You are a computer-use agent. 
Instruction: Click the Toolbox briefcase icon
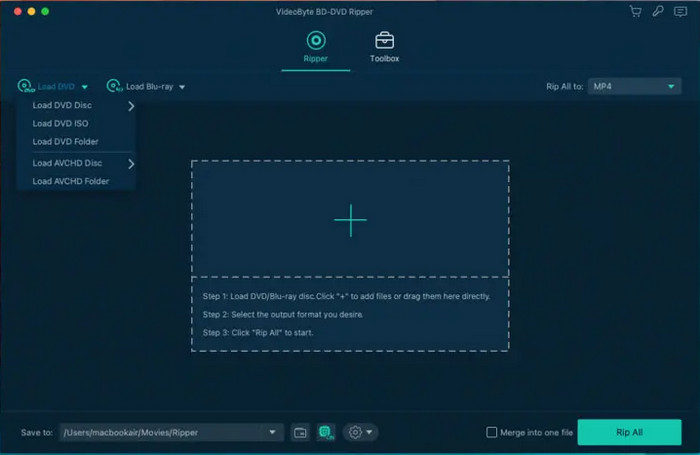pyautogui.click(x=384, y=41)
